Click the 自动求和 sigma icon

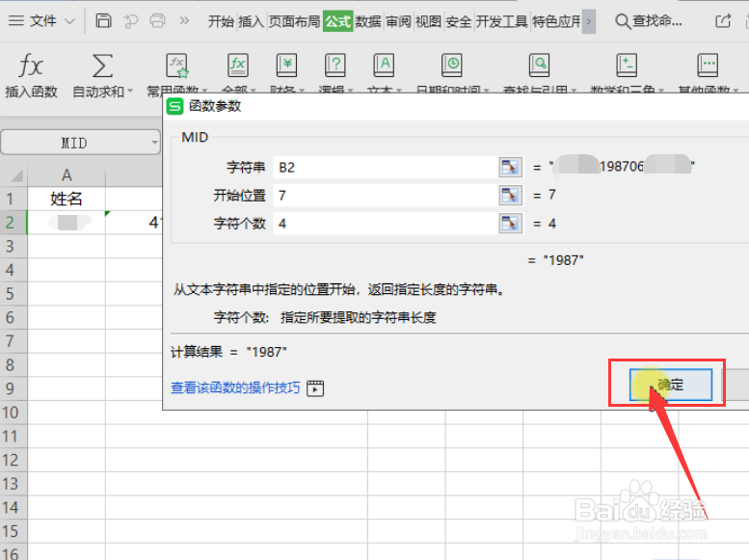102,65
